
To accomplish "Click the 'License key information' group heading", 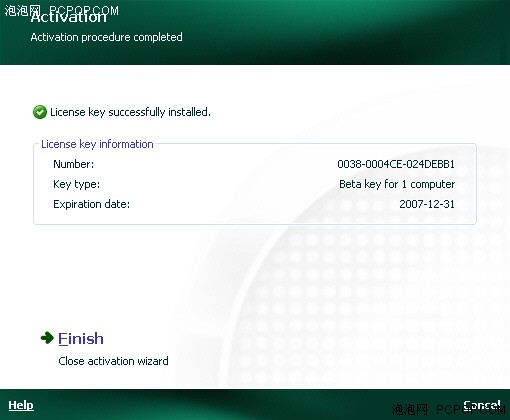I will [97, 144].
